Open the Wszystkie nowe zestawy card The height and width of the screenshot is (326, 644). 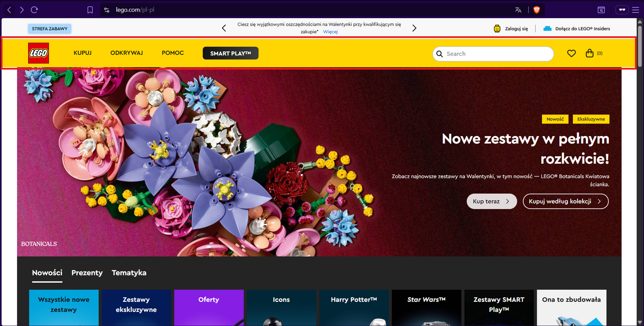pos(64,307)
